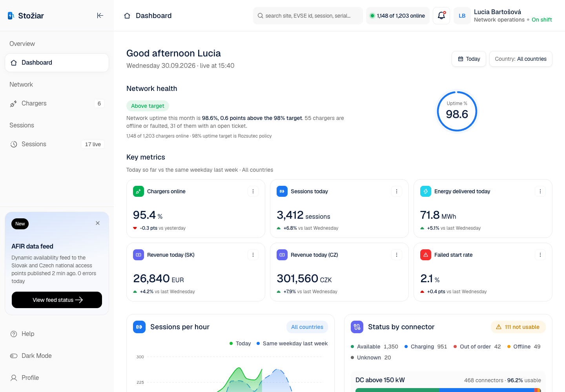The image size is (565, 392).
Task: Toggle the Out of order status legend
Action: coord(477,347)
